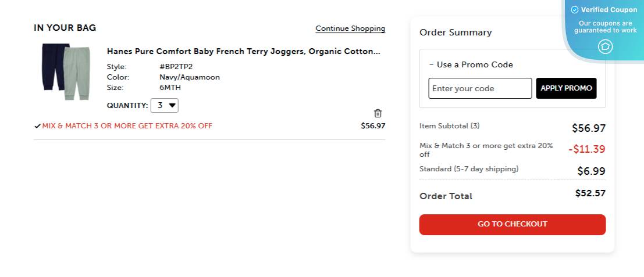The image size is (644, 277).
Task: Remove item with the trash icon
Action: click(378, 113)
